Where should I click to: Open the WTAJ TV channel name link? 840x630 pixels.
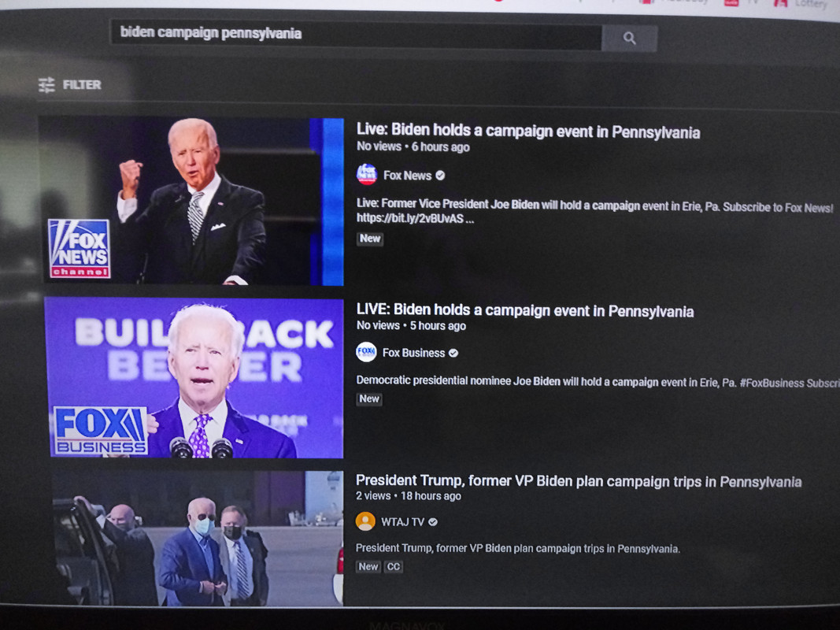tap(402, 522)
